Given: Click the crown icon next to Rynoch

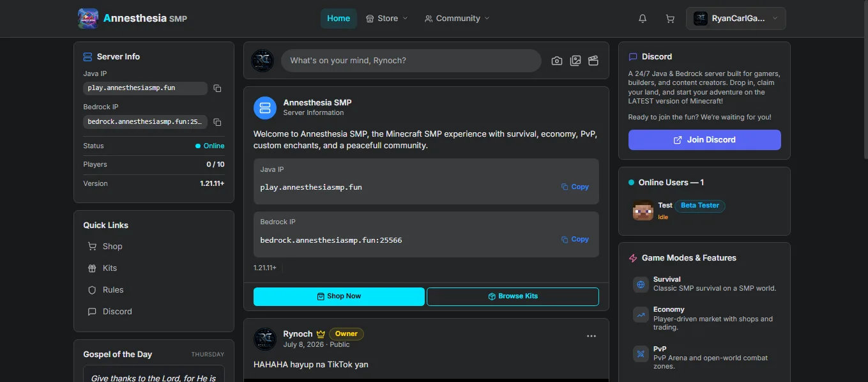Looking at the screenshot, I should 321,334.
